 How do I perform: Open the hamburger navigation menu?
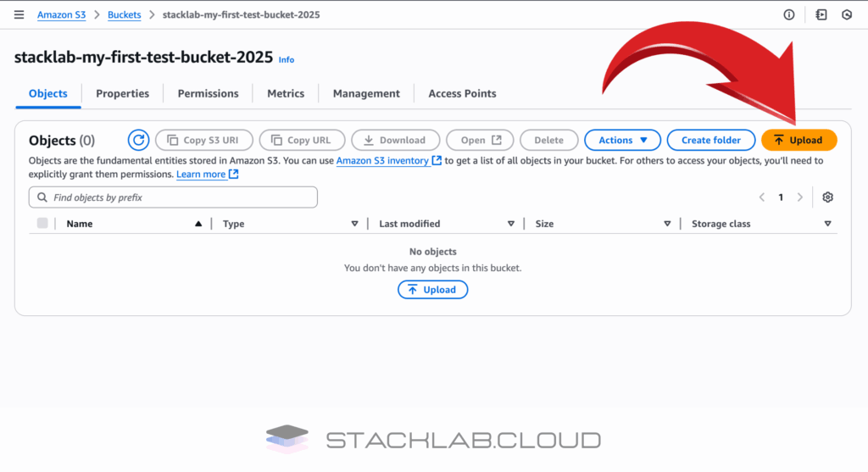coord(19,15)
